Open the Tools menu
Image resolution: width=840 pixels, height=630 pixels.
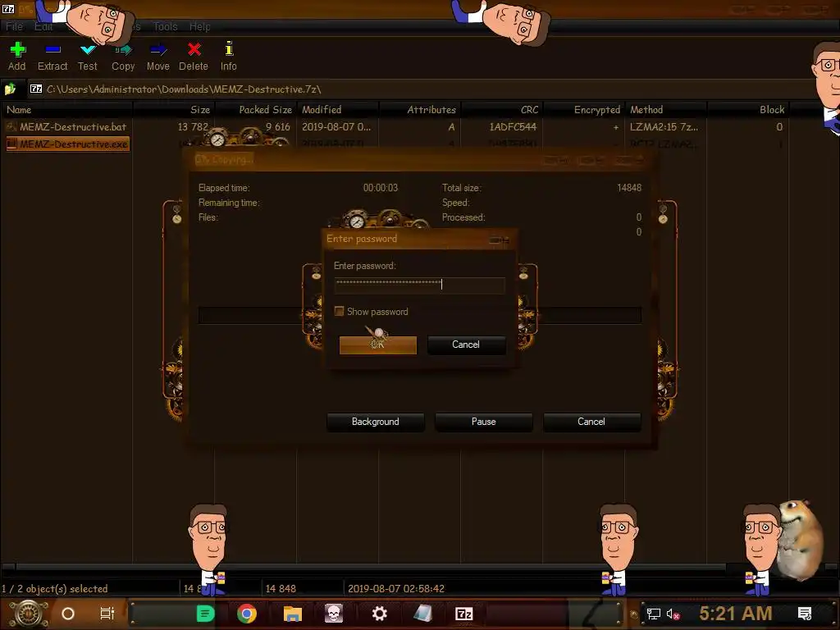pyautogui.click(x=165, y=26)
